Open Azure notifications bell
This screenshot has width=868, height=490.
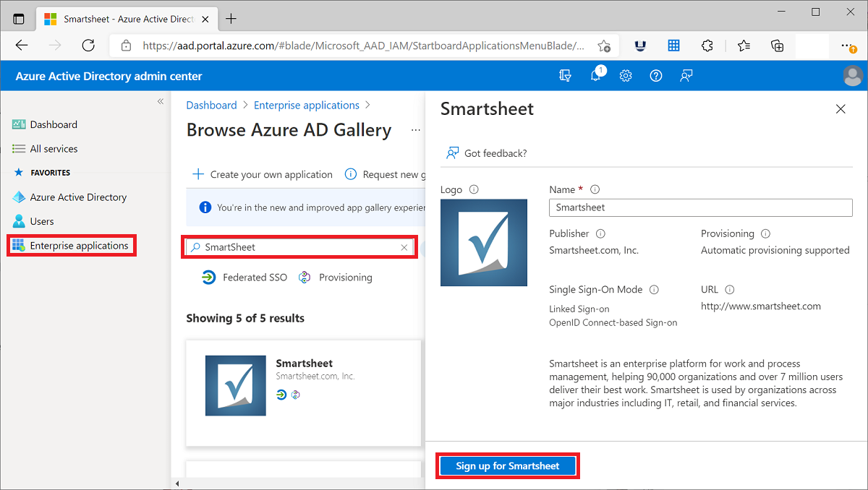(x=596, y=75)
